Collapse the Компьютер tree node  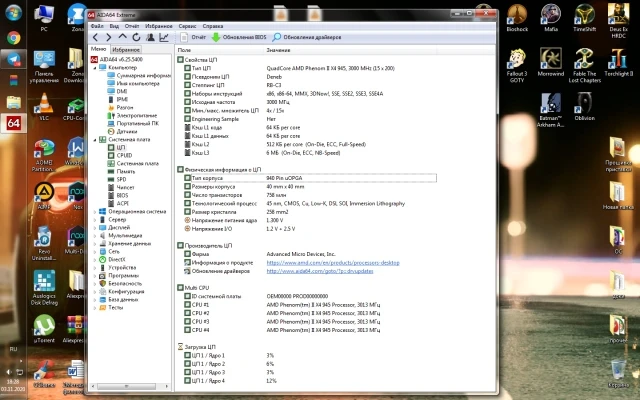coord(94,67)
